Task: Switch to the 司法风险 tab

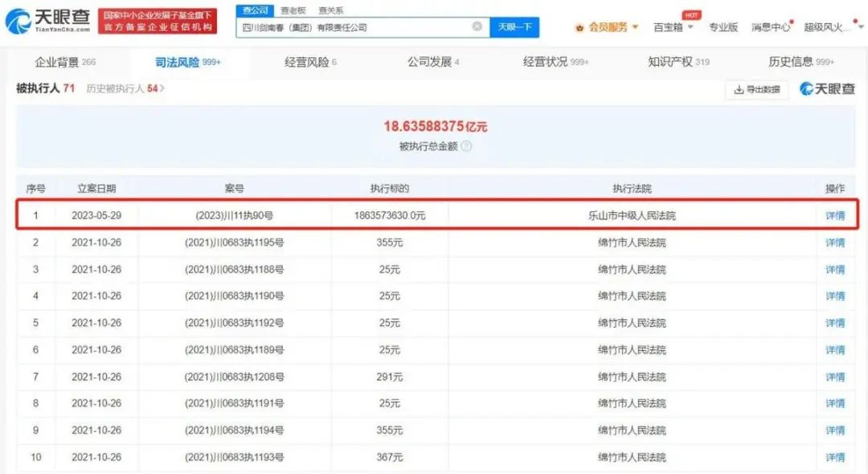Action: point(187,62)
